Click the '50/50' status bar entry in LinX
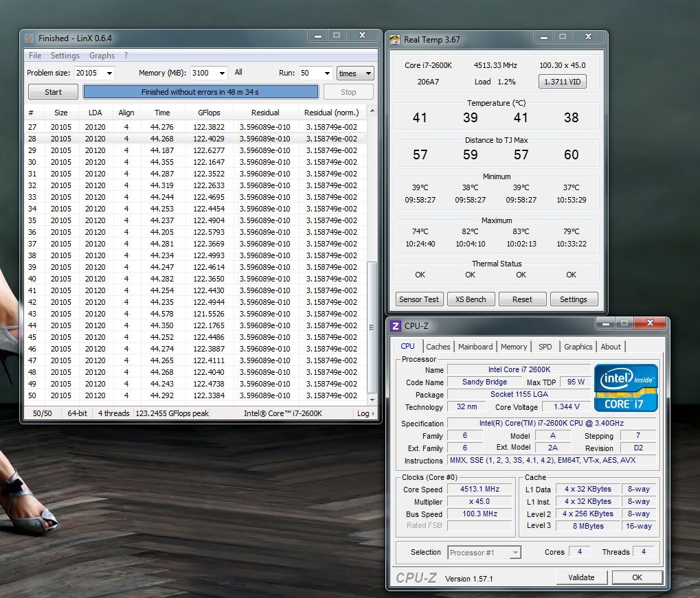This screenshot has width=700, height=598. click(x=43, y=414)
